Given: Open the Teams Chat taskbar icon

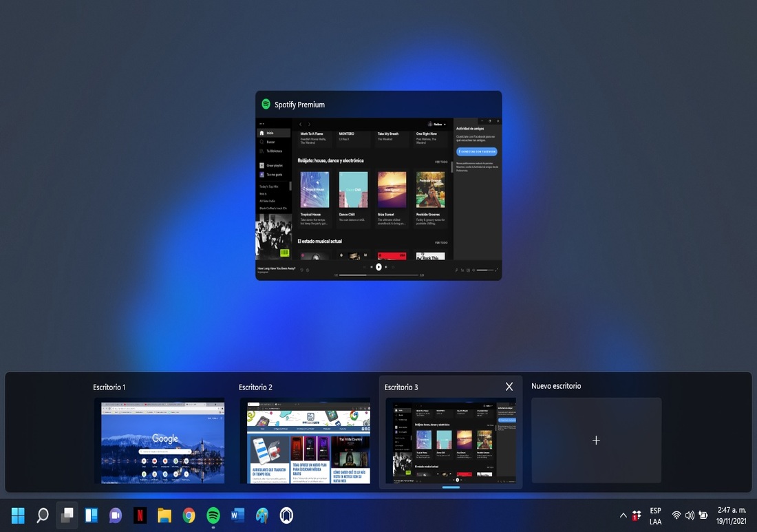Looking at the screenshot, I should pos(116,515).
